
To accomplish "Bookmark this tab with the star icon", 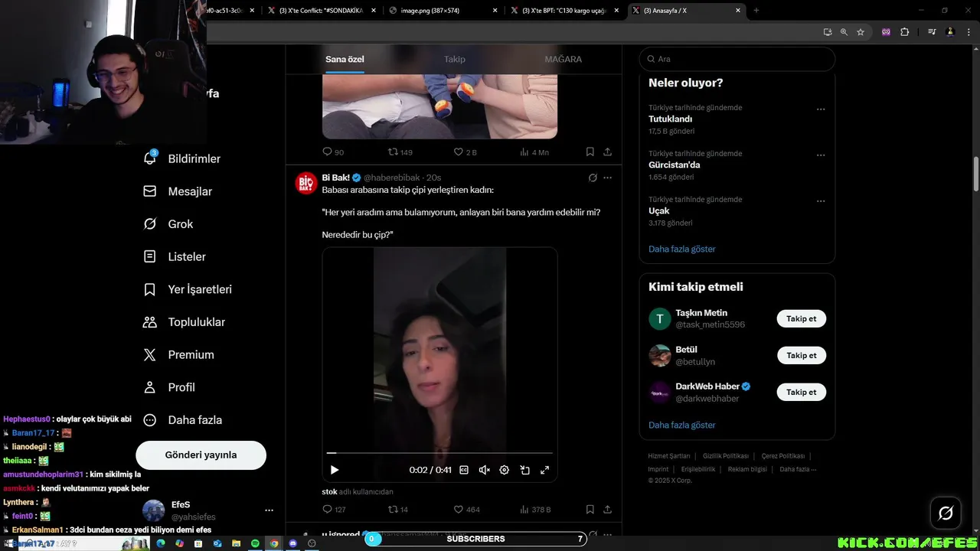I will click(861, 32).
